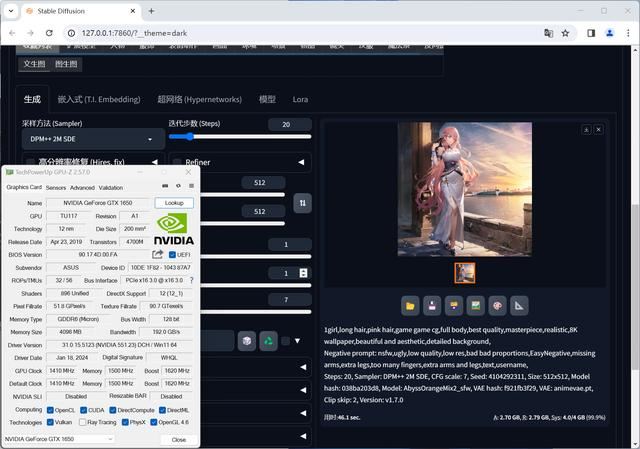640x449 pixels.
Task: Send image to inpaint palette icon
Action: [497, 306]
